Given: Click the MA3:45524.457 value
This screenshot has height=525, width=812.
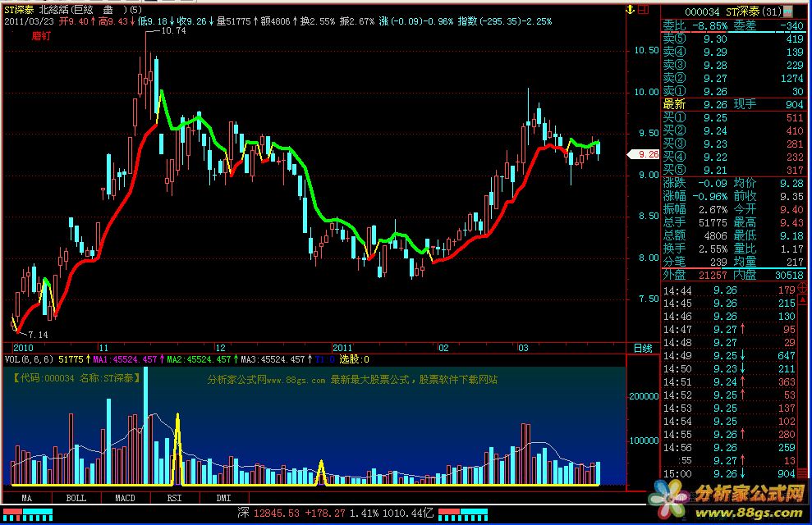Looking at the screenshot, I should click(x=273, y=359).
